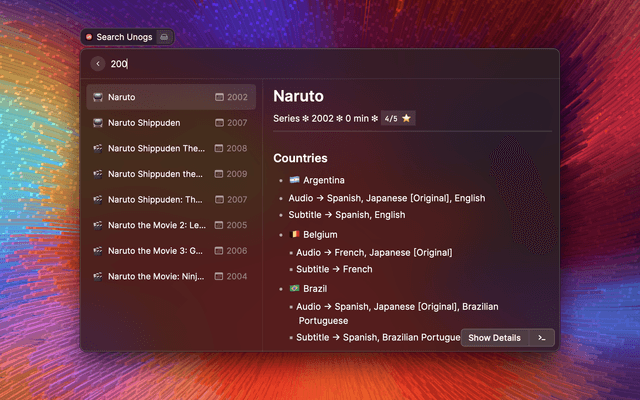Image resolution: width=640 pixels, height=400 pixels.
Task: Click the calendar icon next to 2002
Action: (219, 97)
